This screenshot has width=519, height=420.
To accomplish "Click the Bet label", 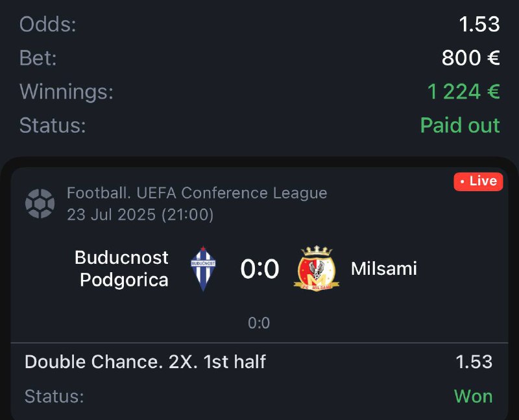I will pyautogui.click(x=38, y=58).
